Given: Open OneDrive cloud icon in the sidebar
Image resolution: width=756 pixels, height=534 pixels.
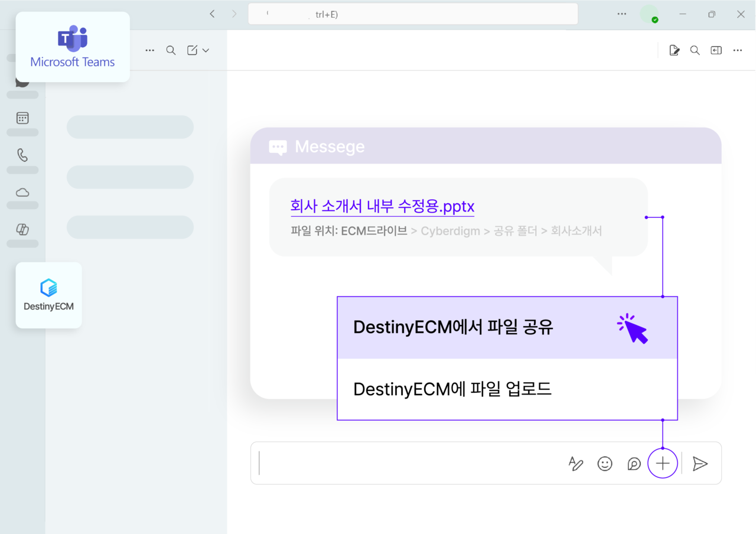Looking at the screenshot, I should pyautogui.click(x=22, y=193).
